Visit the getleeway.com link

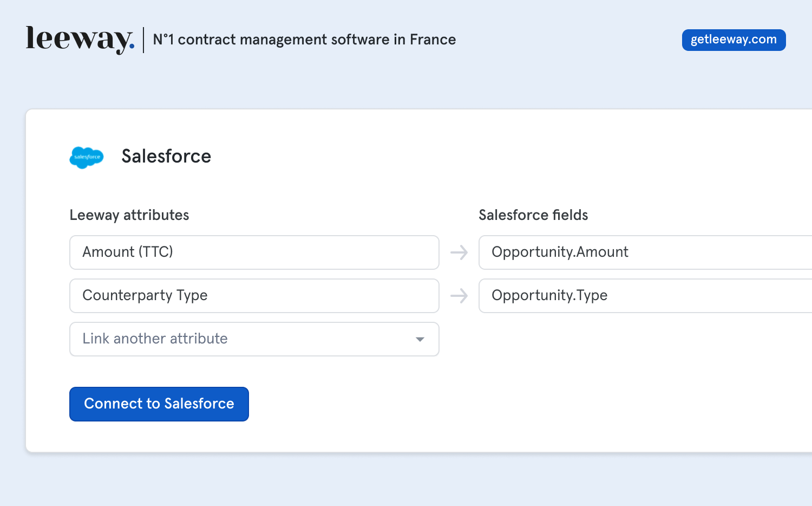click(x=734, y=40)
